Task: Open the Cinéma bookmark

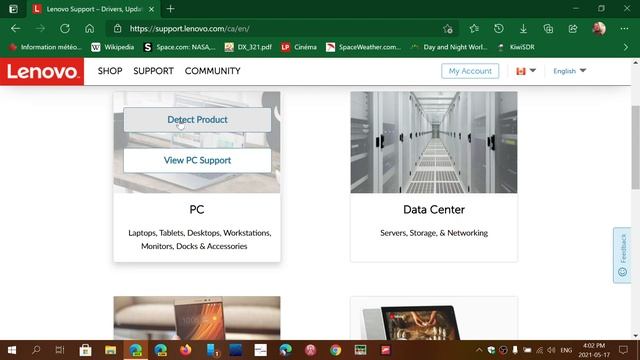Action: click(299, 47)
